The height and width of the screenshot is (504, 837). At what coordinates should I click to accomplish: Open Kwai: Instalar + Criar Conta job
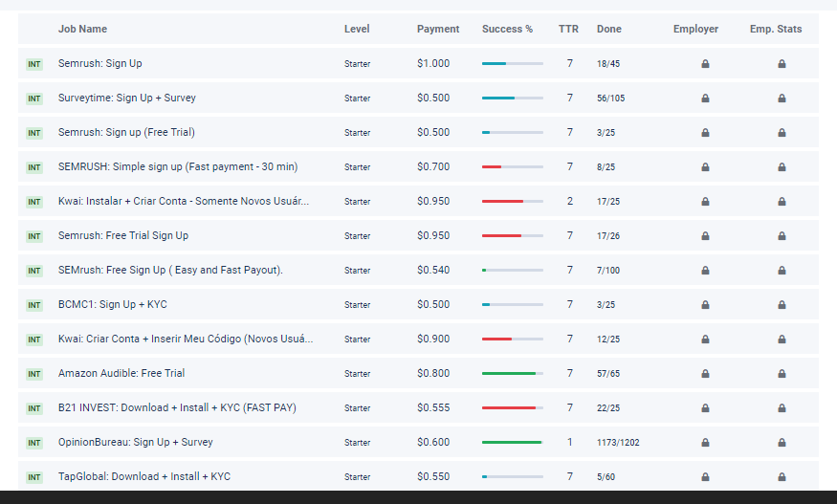click(184, 201)
